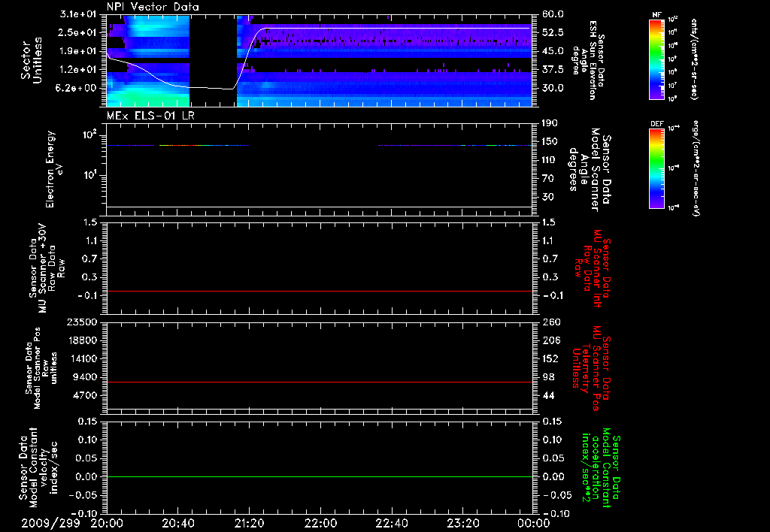Screen dimensions: 770x532
Task: Click the 190 scanner angle tick value
Action: click(x=550, y=123)
